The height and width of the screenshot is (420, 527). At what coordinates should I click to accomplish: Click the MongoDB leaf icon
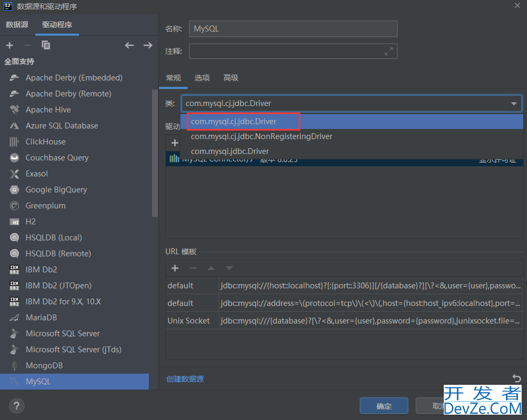pyautogui.click(x=14, y=366)
